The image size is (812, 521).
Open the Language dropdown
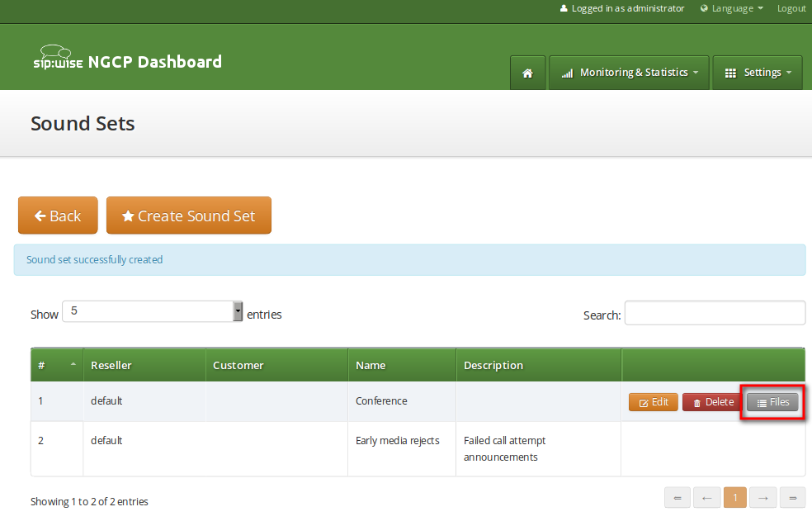tap(732, 8)
